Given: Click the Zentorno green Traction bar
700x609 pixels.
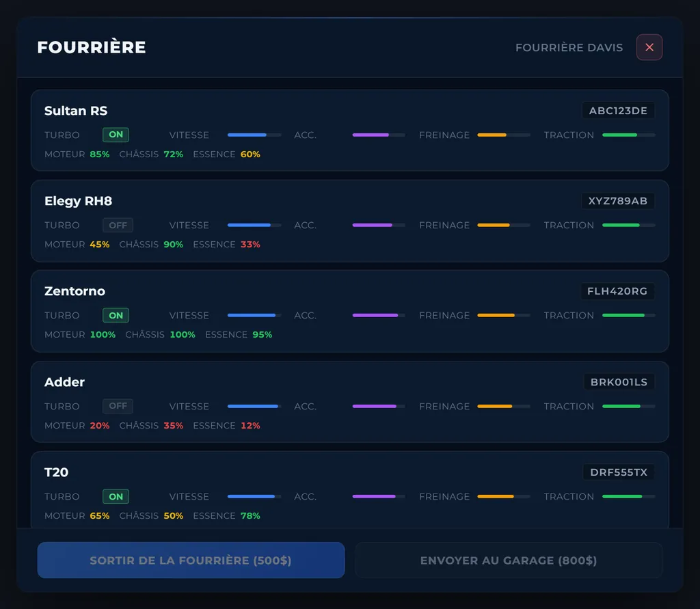Looking at the screenshot, I should (x=629, y=316).
